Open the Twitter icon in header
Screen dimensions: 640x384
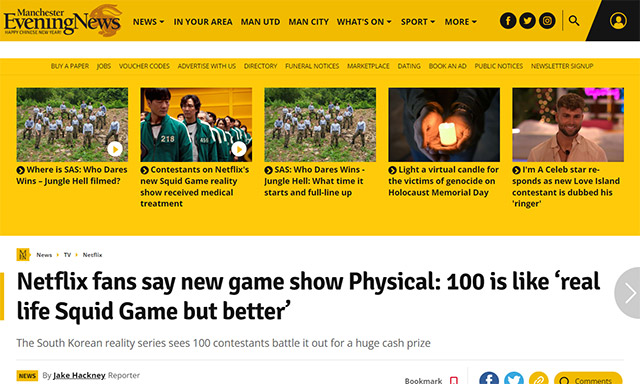(527, 20)
